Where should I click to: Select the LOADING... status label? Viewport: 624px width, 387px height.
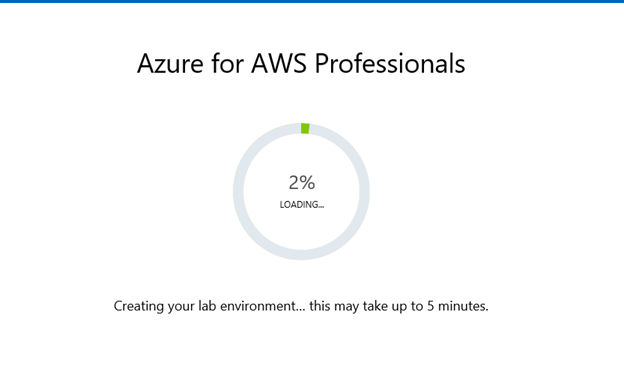click(x=302, y=205)
